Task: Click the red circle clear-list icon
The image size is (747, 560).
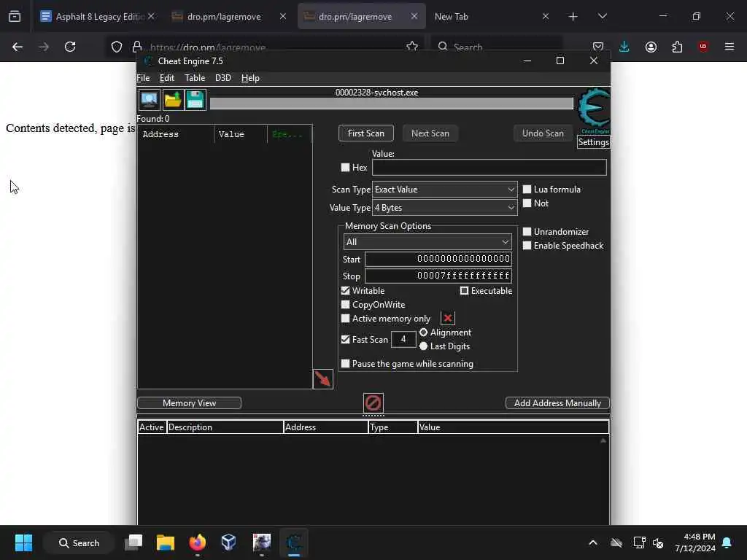Action: tap(373, 402)
